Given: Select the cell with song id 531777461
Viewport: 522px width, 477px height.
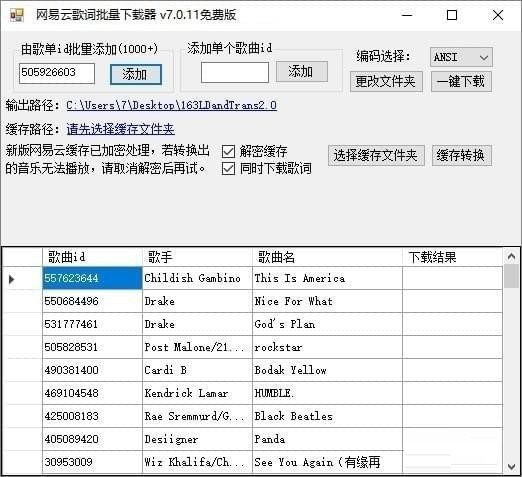Looking at the screenshot, I should [x=92, y=324].
